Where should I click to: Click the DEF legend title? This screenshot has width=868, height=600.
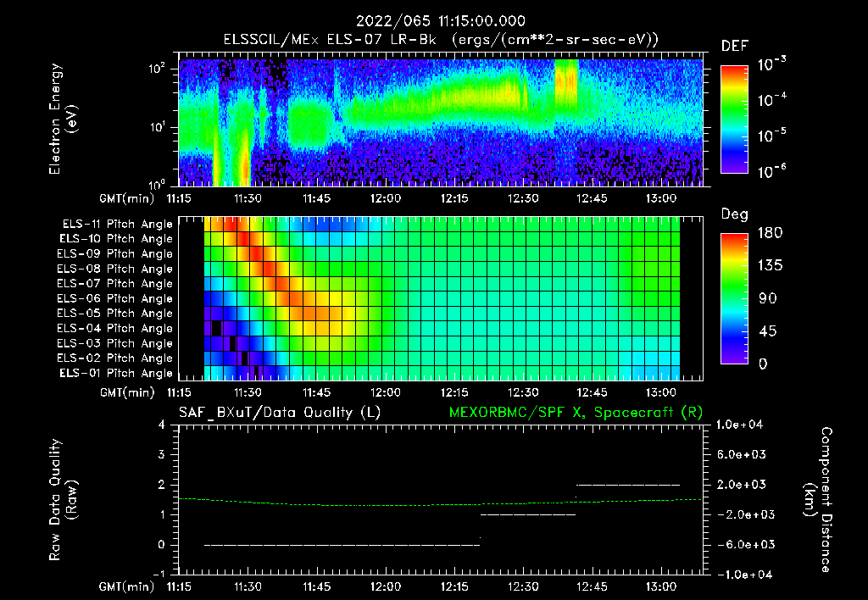tap(735, 47)
